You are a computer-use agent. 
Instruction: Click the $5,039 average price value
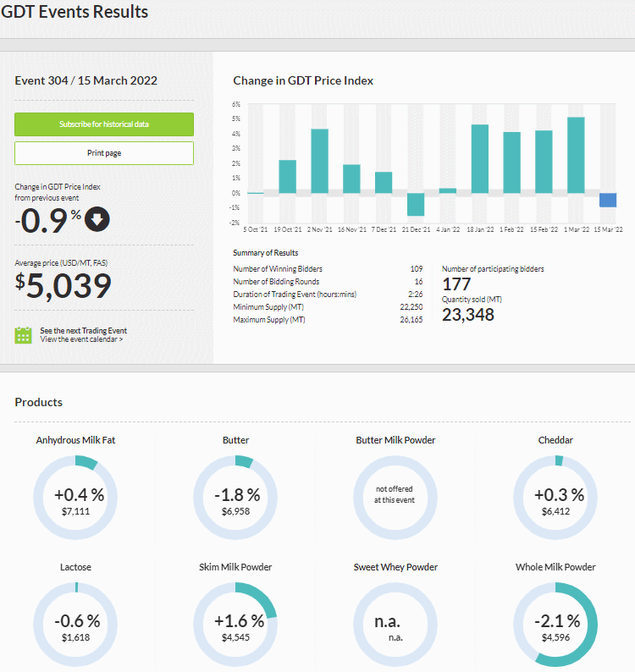click(x=63, y=286)
